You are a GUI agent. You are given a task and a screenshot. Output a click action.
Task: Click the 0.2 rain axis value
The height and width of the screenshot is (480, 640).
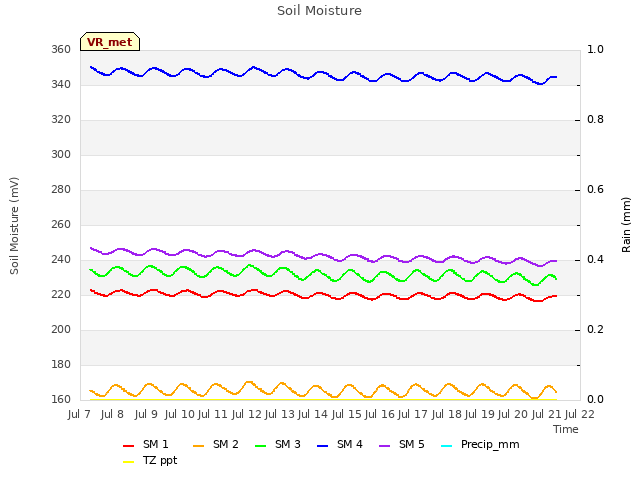coord(595,330)
